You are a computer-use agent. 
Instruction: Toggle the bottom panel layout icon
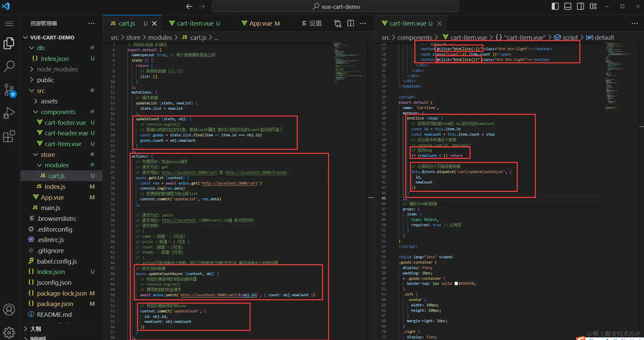pos(568,6)
